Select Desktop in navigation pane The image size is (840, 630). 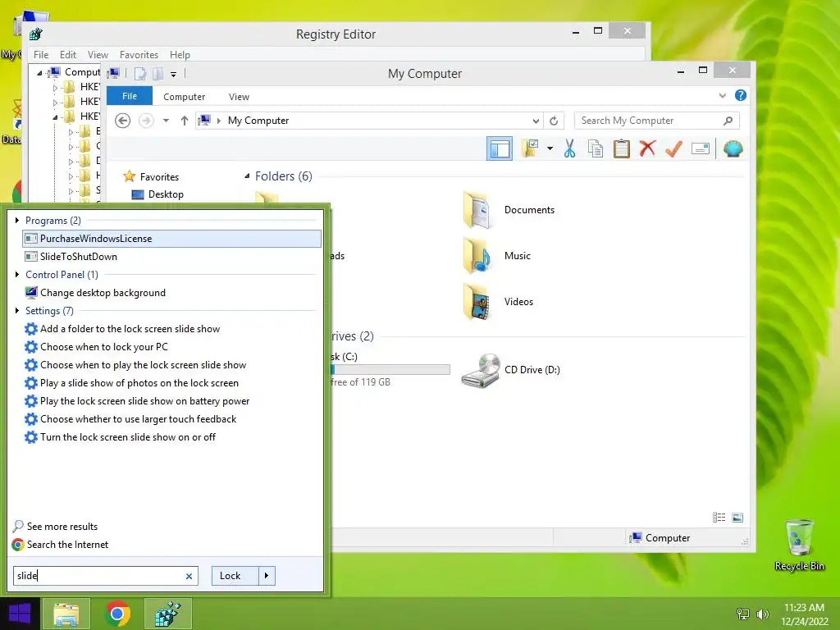[x=157, y=194]
